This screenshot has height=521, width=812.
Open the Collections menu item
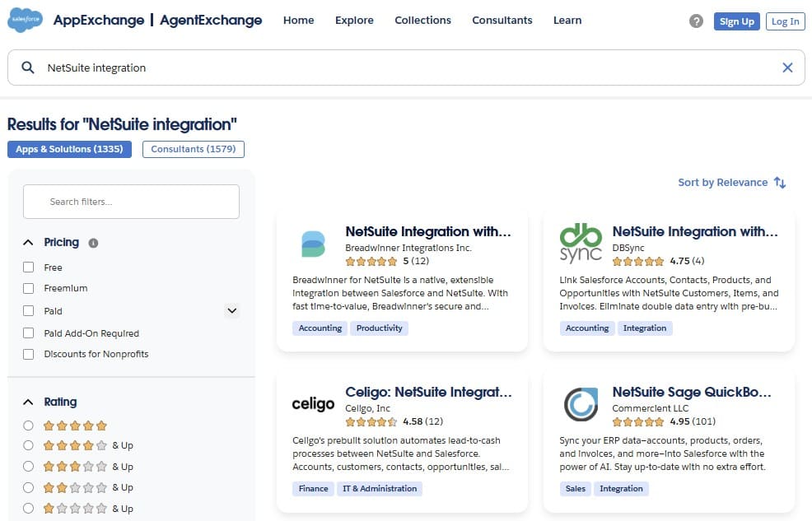coord(422,20)
